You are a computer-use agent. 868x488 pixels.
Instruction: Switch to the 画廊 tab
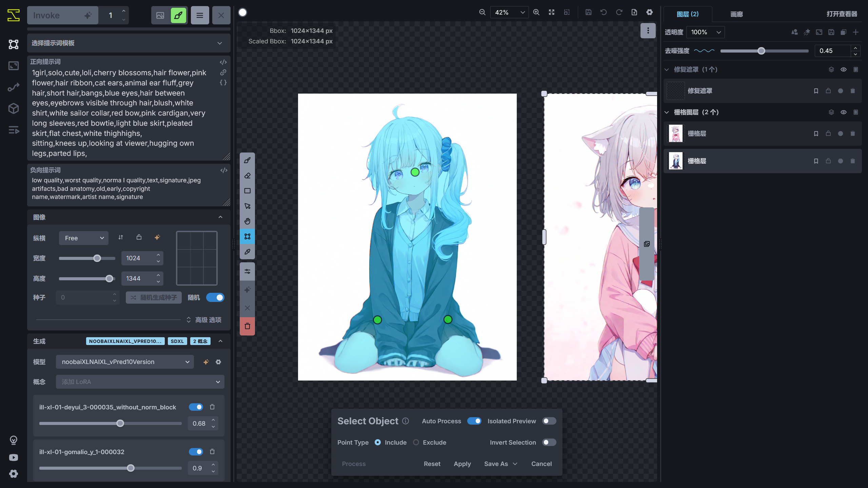tap(736, 14)
